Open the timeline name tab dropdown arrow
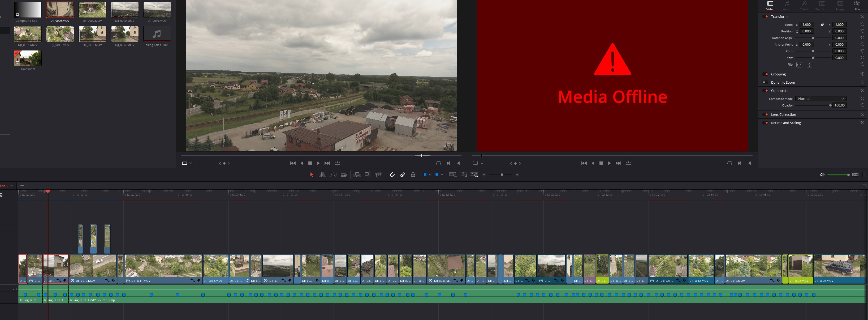 (12, 185)
